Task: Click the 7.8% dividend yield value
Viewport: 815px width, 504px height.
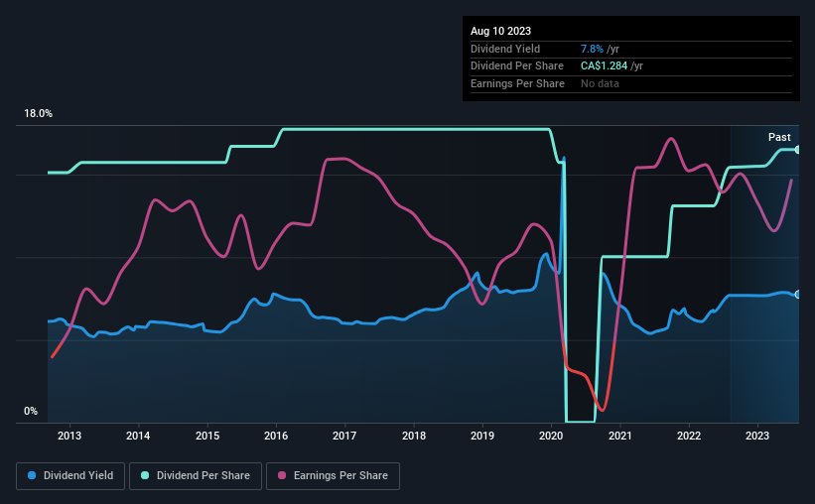Action: pos(592,49)
